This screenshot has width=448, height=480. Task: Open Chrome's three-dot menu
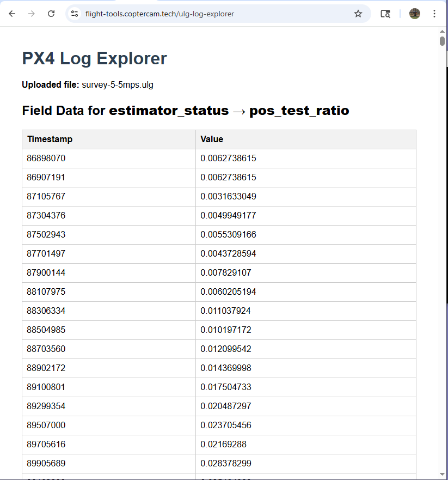(434, 14)
